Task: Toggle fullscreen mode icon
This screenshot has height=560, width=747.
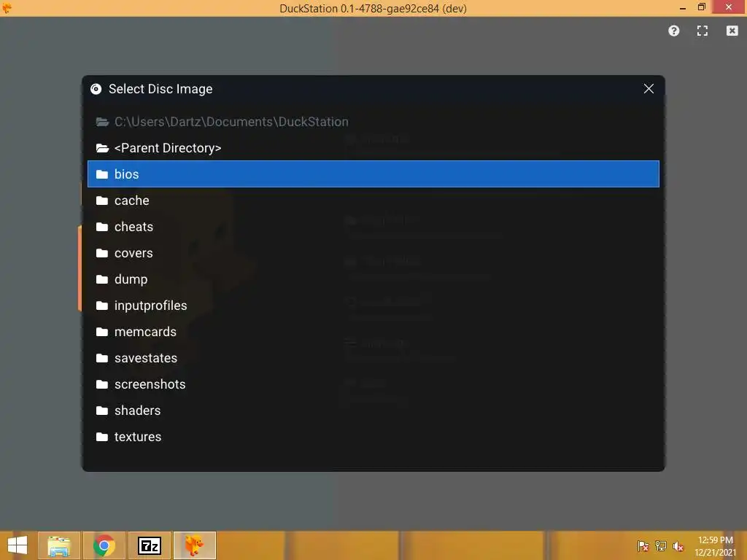Action: 703,31
